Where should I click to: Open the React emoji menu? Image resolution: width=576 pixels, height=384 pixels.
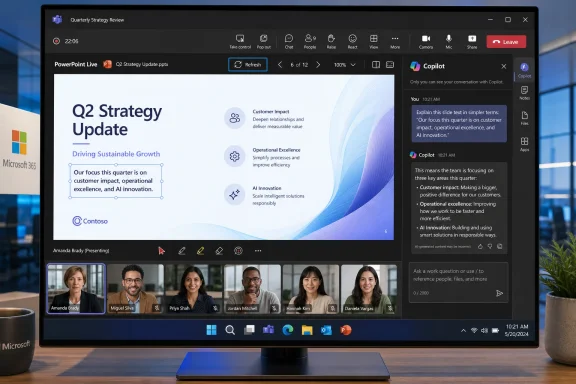coord(352,42)
